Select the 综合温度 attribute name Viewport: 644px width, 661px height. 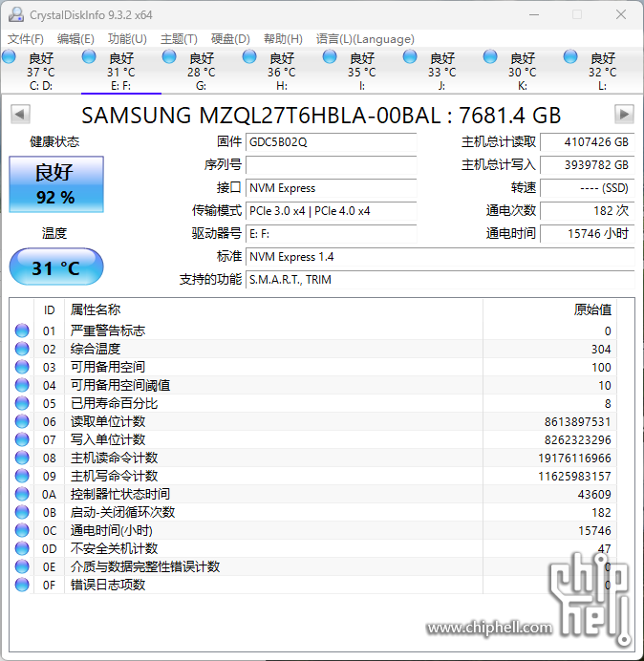pyautogui.click(x=96, y=349)
